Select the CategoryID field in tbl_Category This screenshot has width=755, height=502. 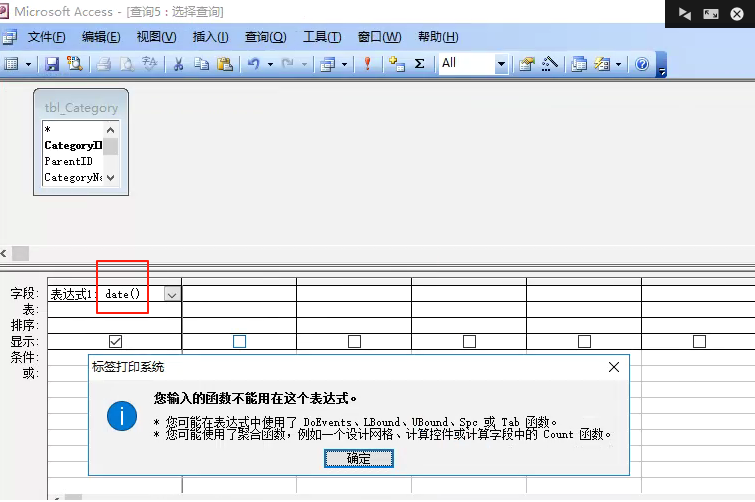[73, 145]
